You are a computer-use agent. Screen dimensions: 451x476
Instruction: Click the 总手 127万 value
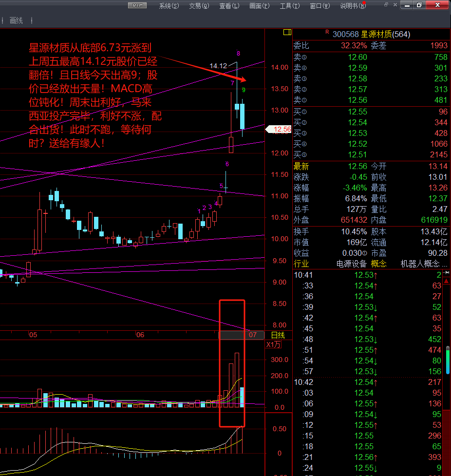(x=357, y=209)
